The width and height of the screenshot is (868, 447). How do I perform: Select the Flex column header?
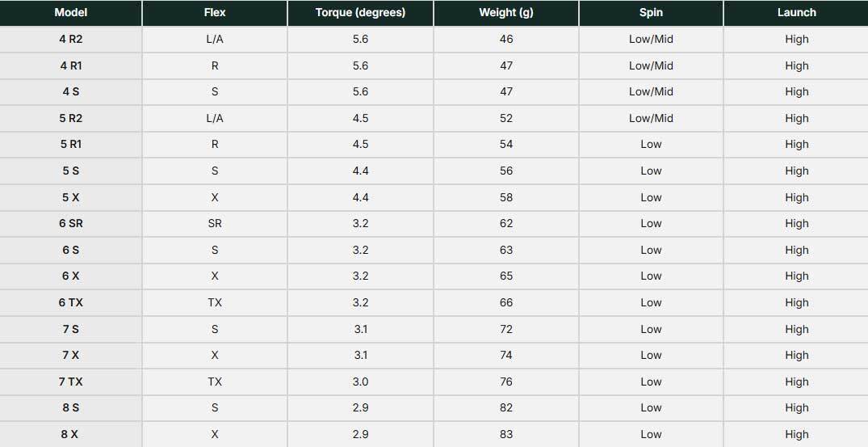pos(215,13)
